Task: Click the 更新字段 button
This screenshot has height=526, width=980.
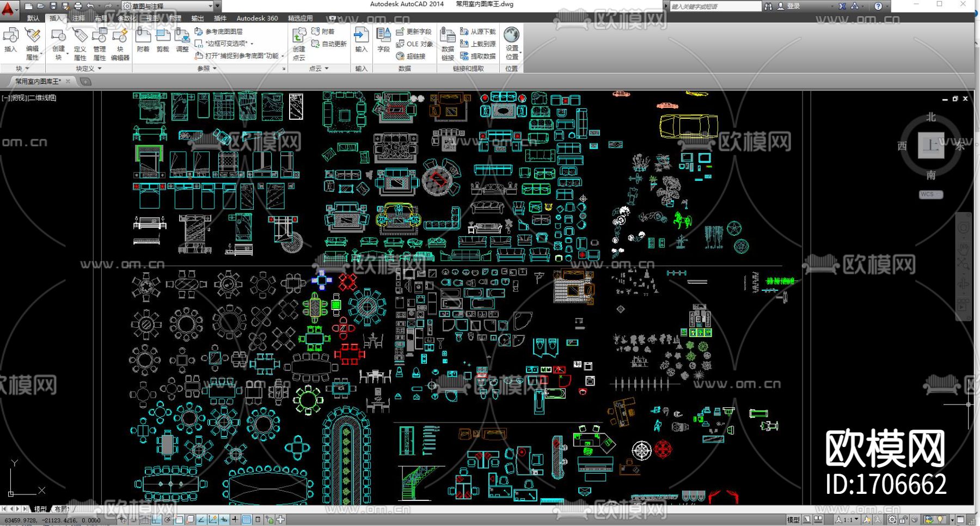Action: 413,32
